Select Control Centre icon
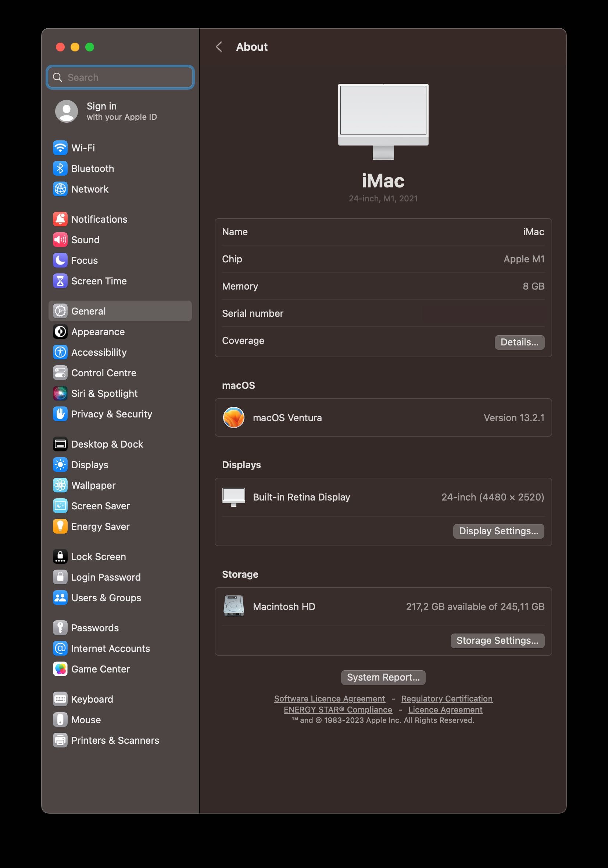The image size is (608, 868). pos(60,373)
